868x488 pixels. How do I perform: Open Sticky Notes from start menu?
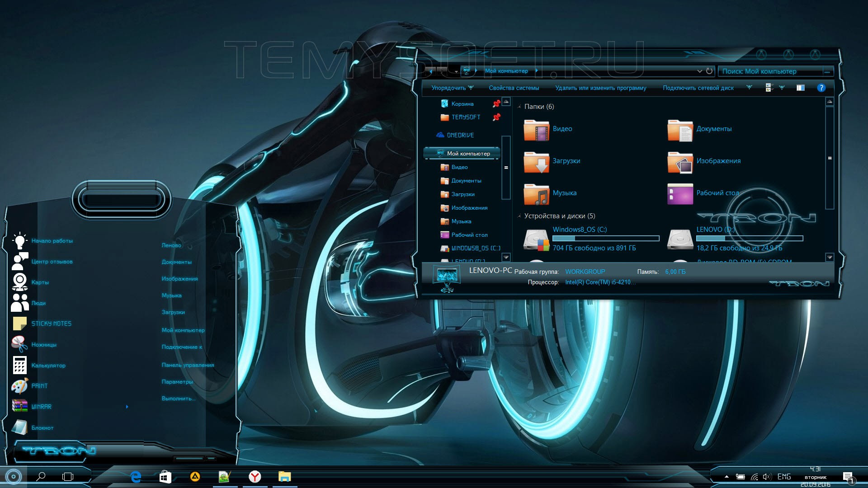pyautogui.click(x=42, y=324)
